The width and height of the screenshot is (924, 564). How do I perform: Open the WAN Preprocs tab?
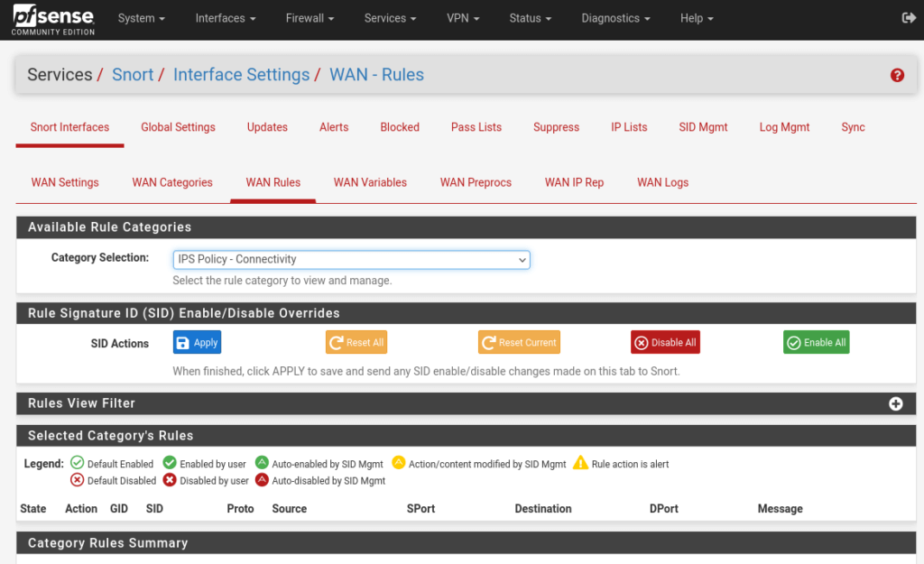[476, 182]
